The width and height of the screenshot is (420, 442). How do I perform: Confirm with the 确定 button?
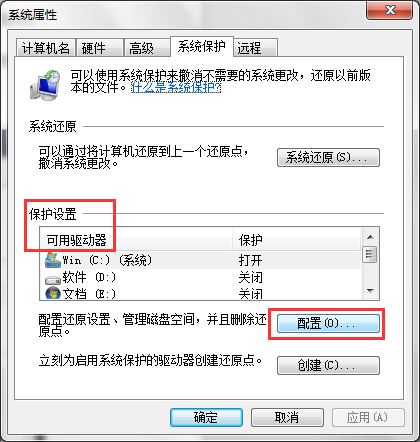pyautogui.click(x=206, y=417)
